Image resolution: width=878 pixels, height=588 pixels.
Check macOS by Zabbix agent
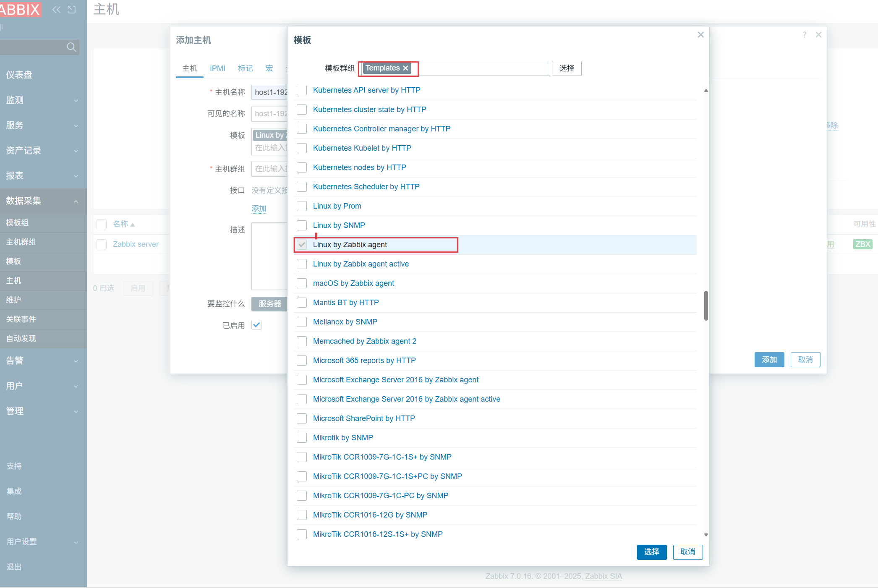tap(302, 283)
